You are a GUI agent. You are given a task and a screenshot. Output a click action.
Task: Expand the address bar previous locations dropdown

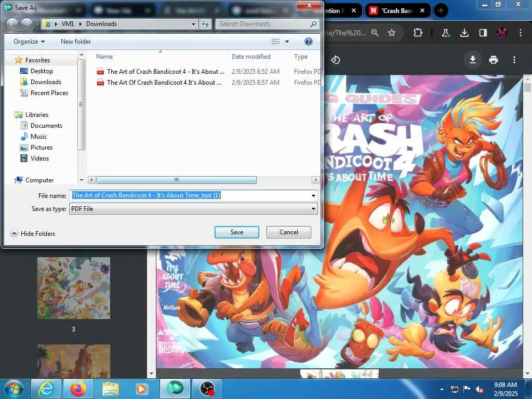[x=193, y=24]
